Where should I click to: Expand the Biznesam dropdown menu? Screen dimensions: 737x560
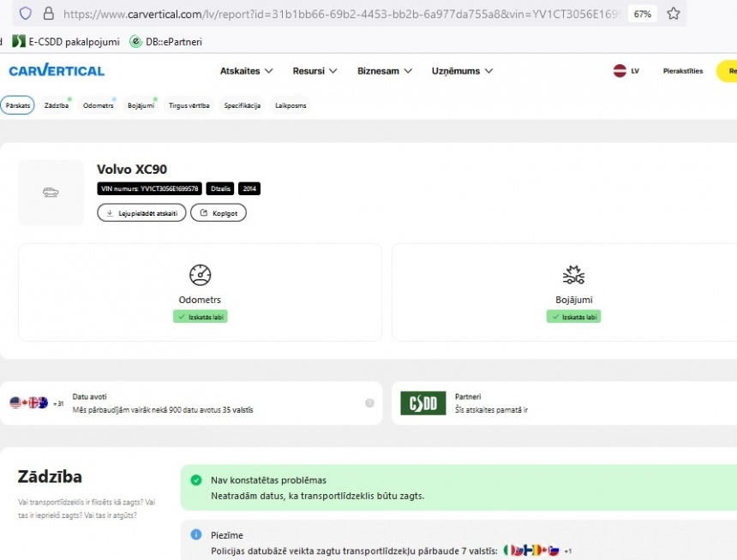385,71
